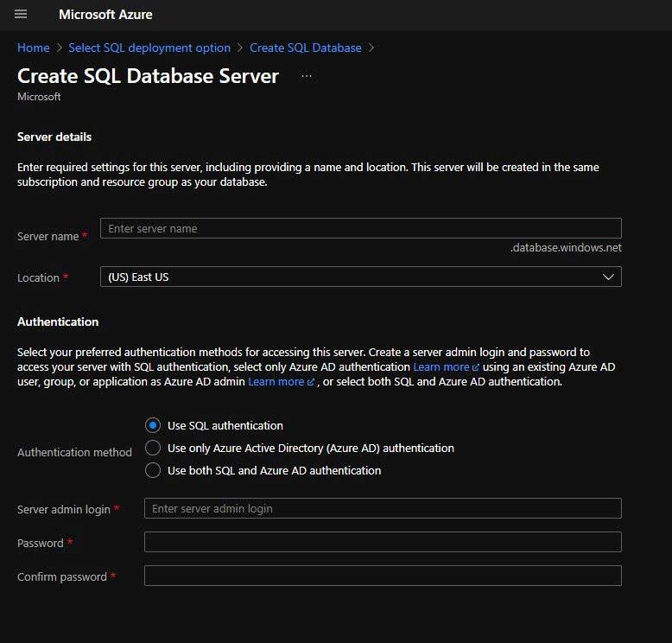Click chevron after Create SQL Database breadcrumb
672x643 pixels.
(x=371, y=48)
